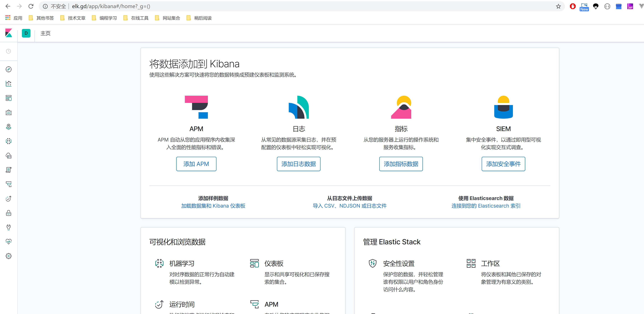Click the 添加指标数据 button
The image size is (644, 314).
(401, 164)
